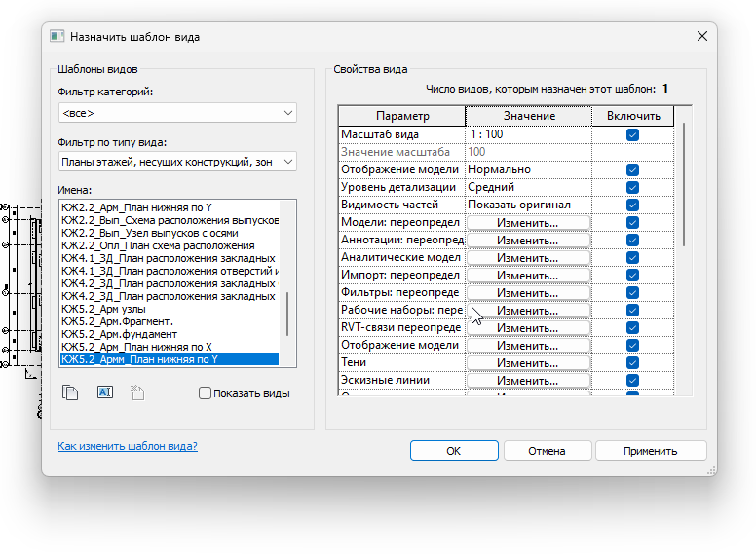
Task: Toggle Включить checkbox for Уровень детализации
Action: click(x=632, y=187)
